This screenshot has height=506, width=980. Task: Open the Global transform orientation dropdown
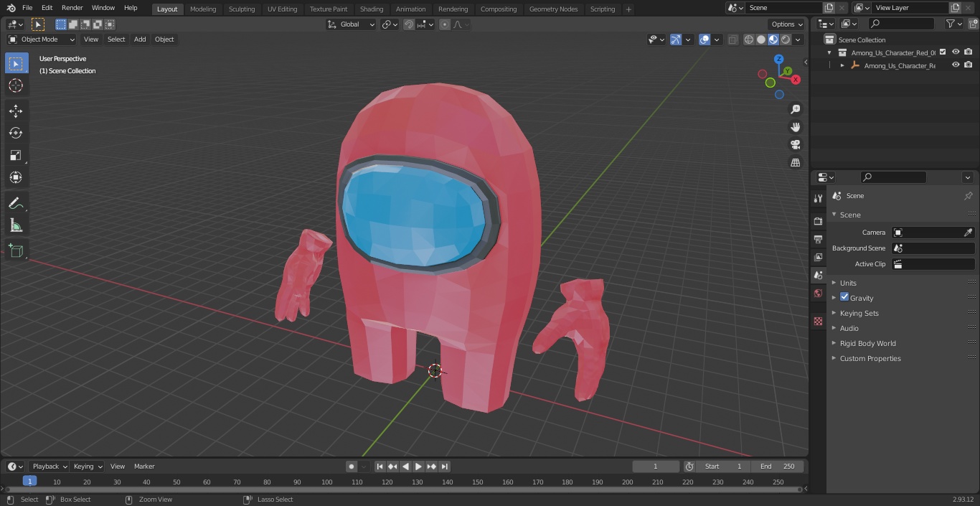tap(352, 24)
